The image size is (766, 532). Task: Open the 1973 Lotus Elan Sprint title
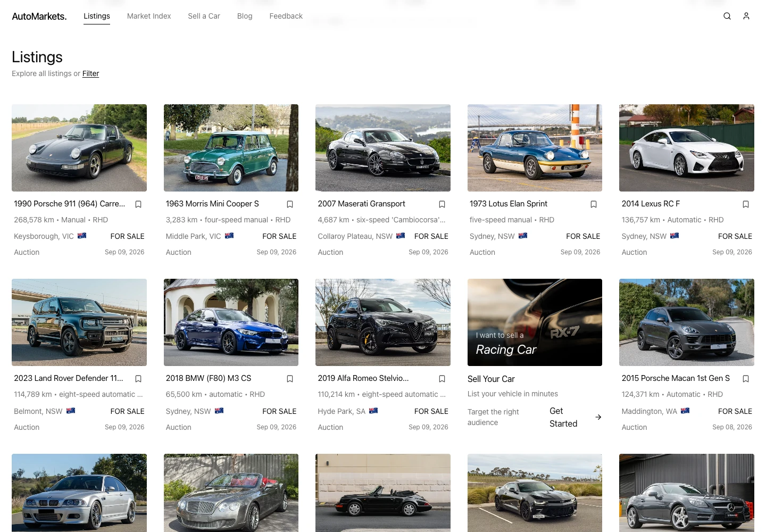coord(508,204)
